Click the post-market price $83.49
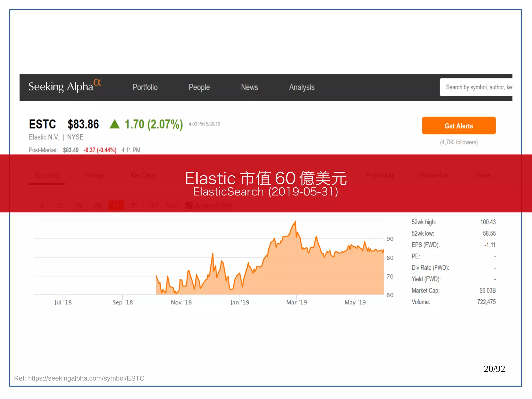Screen dimensions: 532x399 (71, 150)
